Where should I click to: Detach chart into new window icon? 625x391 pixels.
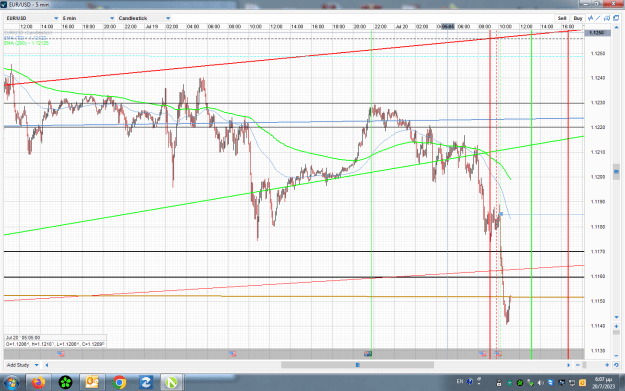pos(616,18)
